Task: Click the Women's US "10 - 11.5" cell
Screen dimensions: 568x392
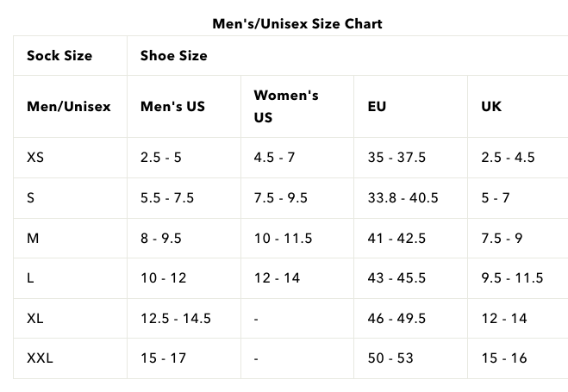Action: [283, 238]
